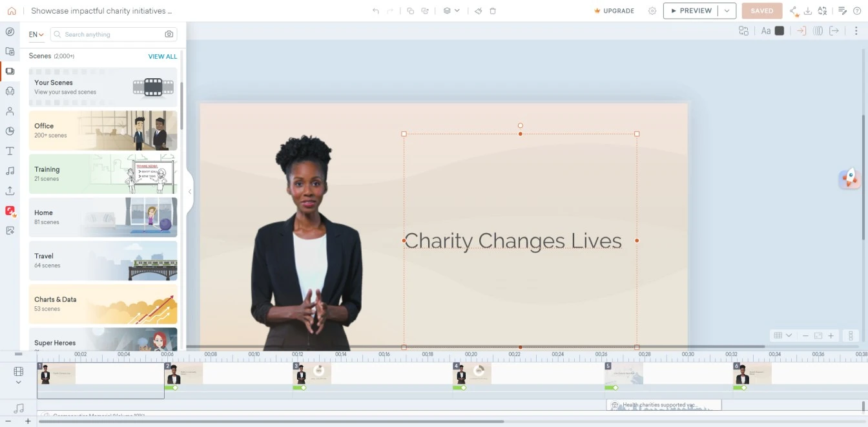Open the Charts pie icon panel

pos(10,131)
